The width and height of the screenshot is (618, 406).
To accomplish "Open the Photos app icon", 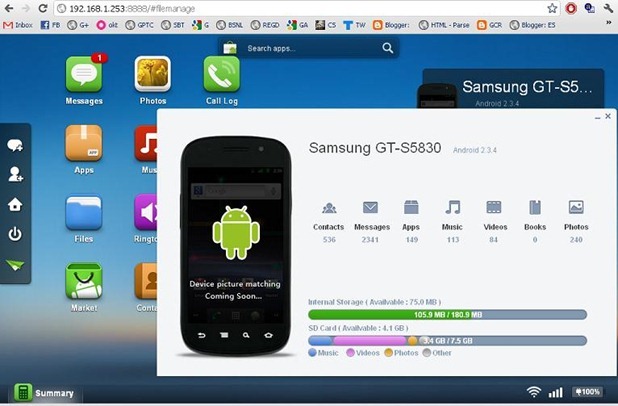I will 153,74.
